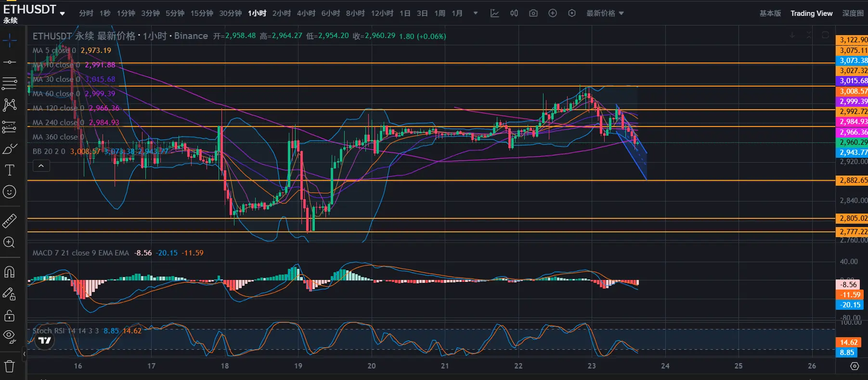Screen dimensions: 868x380
Task: Select the 30分钟 interval
Action: click(231, 13)
